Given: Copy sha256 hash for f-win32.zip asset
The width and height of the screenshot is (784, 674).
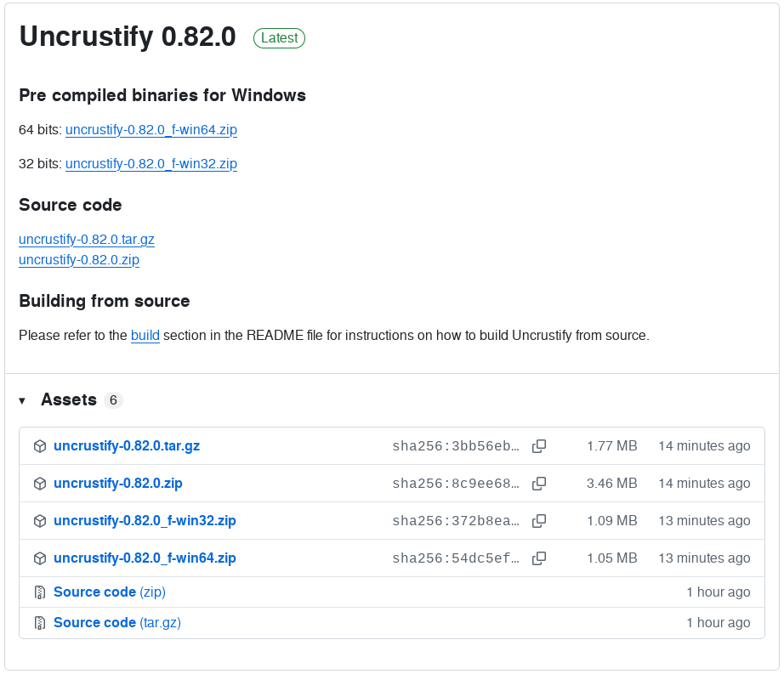Looking at the screenshot, I should pyautogui.click(x=538, y=521).
